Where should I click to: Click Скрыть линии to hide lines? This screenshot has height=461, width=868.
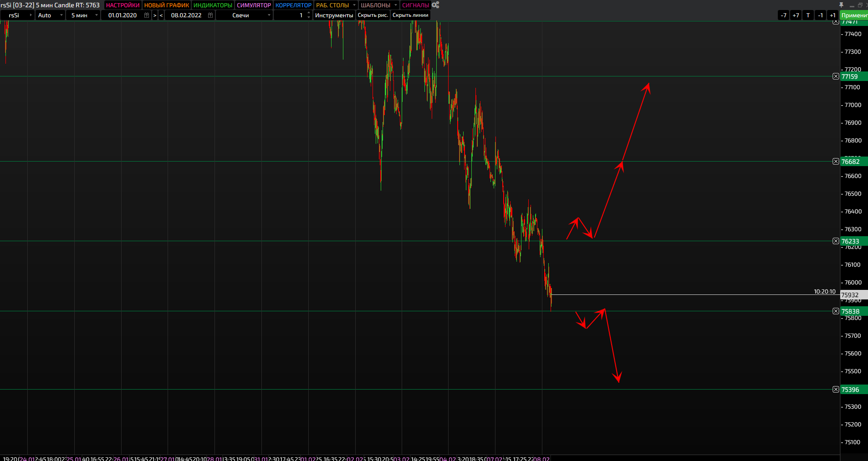410,15
